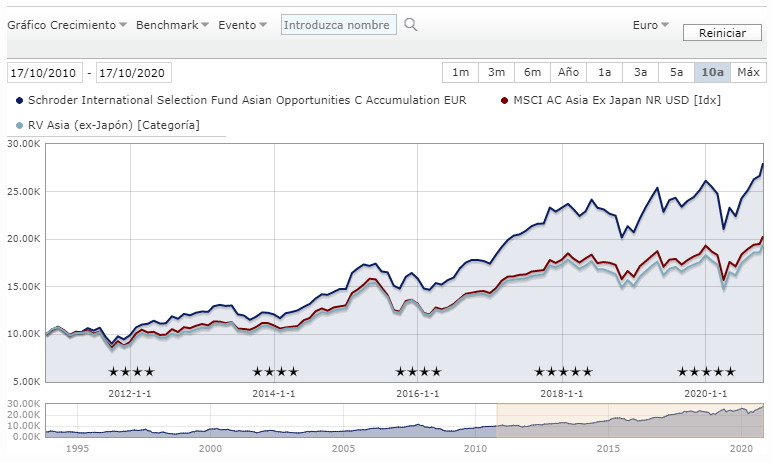Select the Máx time range
The image size is (772, 463).
tap(748, 72)
